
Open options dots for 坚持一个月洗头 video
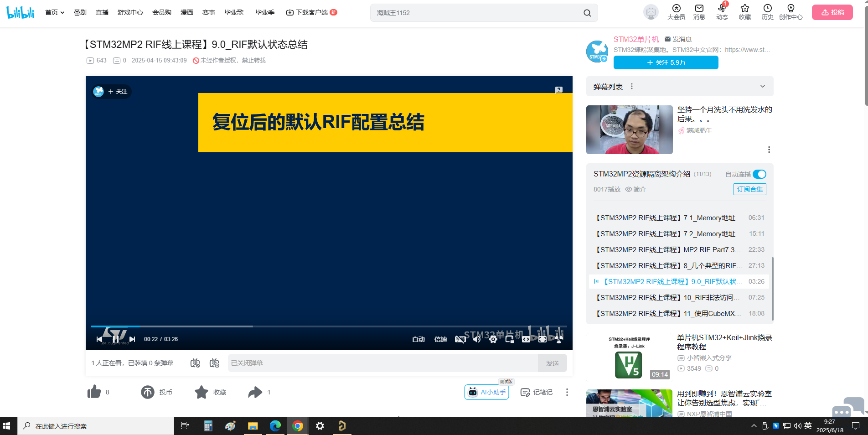tap(769, 150)
